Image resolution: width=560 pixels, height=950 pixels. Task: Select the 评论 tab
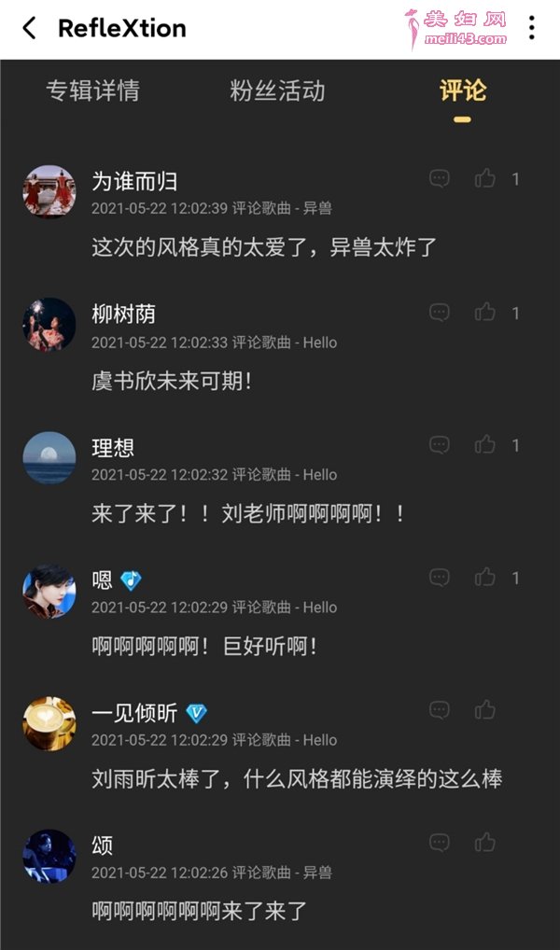point(463,91)
